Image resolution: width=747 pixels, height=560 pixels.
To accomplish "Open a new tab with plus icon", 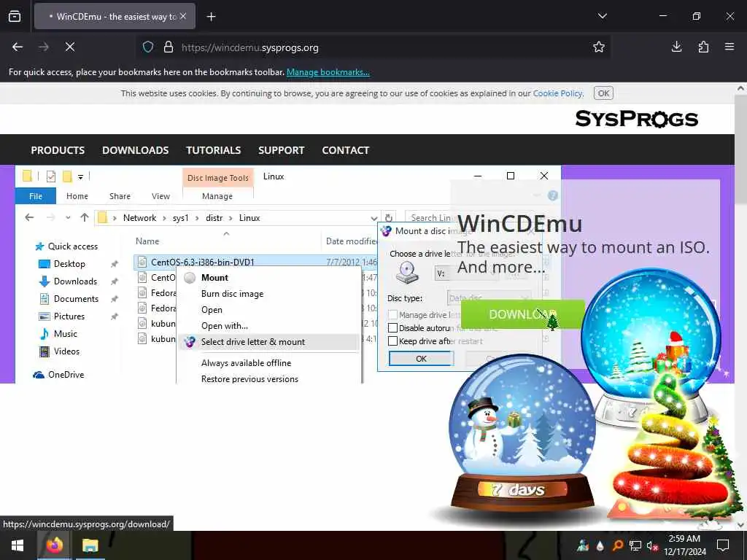I will 211,17.
